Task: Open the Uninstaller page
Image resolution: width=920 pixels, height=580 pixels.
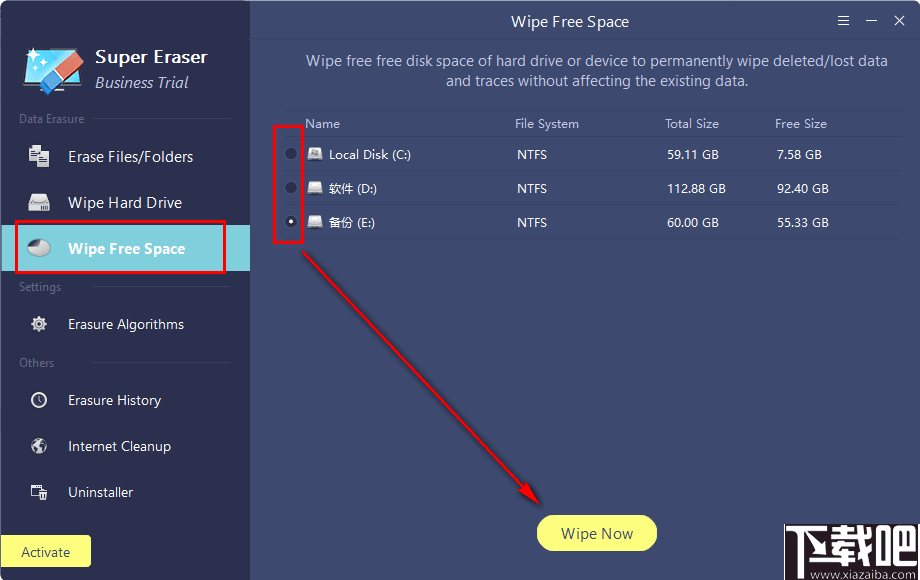Action: coord(126,492)
